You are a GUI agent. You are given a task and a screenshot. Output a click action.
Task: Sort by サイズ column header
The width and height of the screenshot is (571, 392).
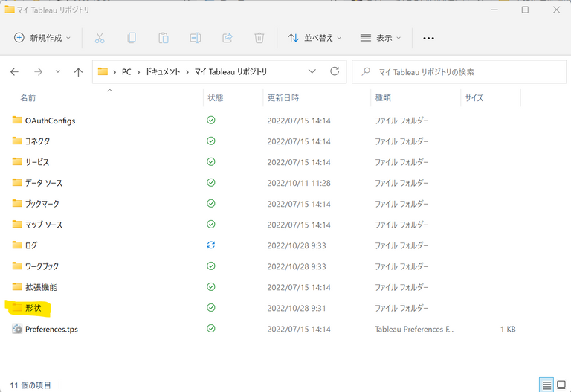(x=474, y=97)
